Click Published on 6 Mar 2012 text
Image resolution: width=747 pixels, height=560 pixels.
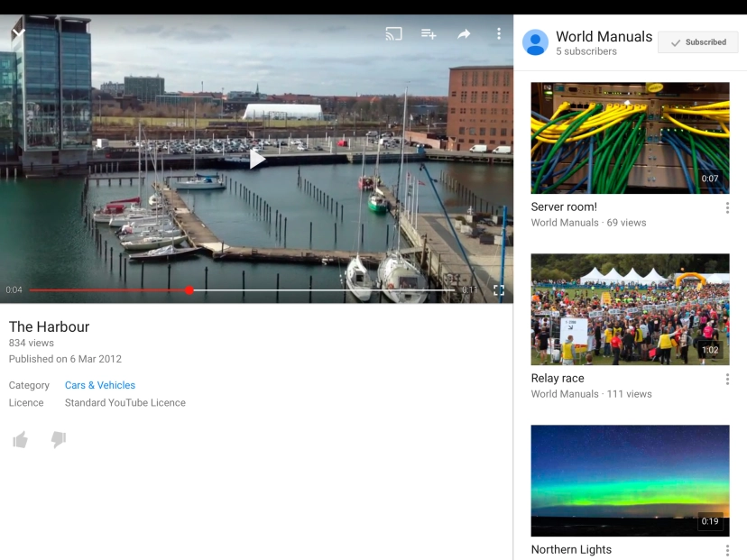point(65,359)
